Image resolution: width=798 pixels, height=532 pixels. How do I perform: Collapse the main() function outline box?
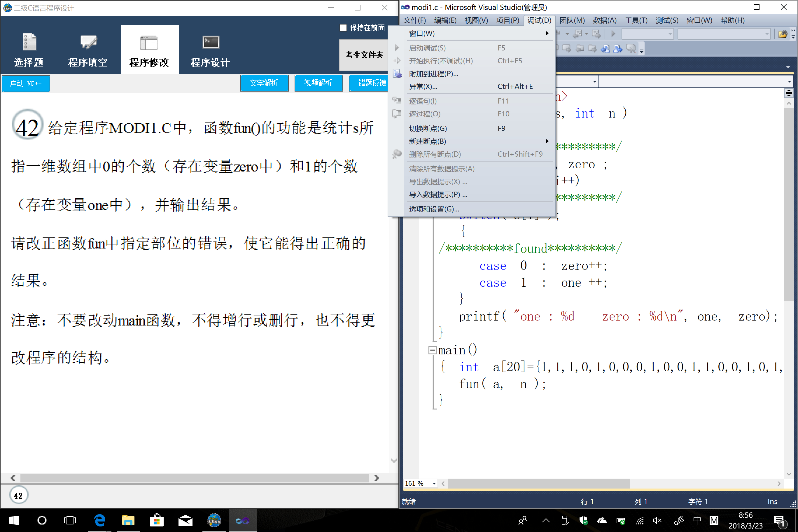(x=432, y=350)
